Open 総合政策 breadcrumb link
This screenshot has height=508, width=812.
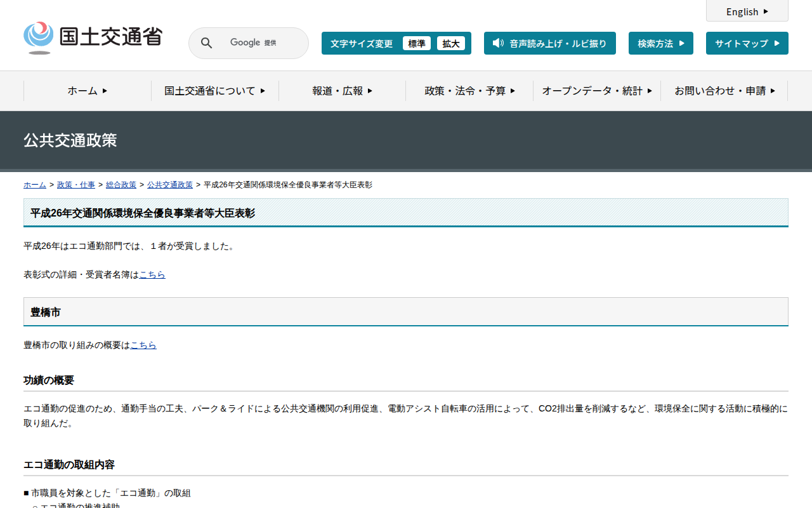click(121, 185)
